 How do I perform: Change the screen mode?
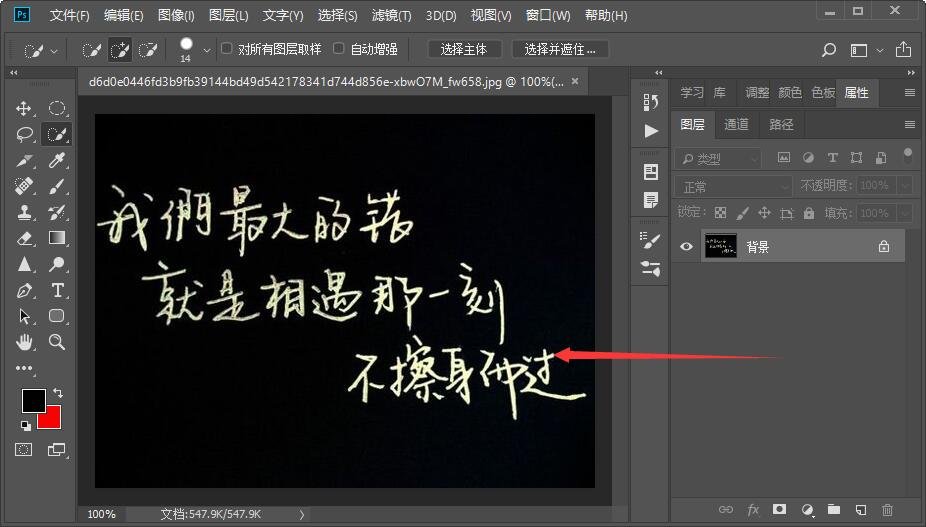point(57,450)
